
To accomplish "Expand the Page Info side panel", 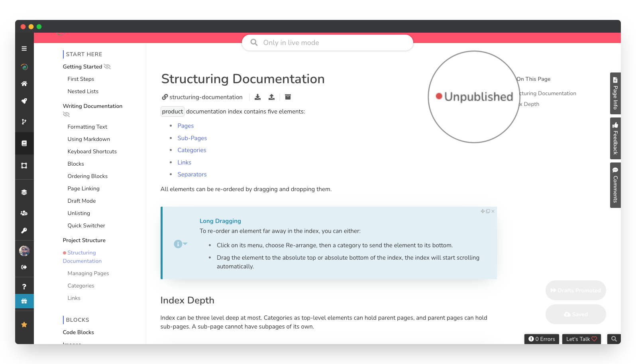I will (615, 94).
